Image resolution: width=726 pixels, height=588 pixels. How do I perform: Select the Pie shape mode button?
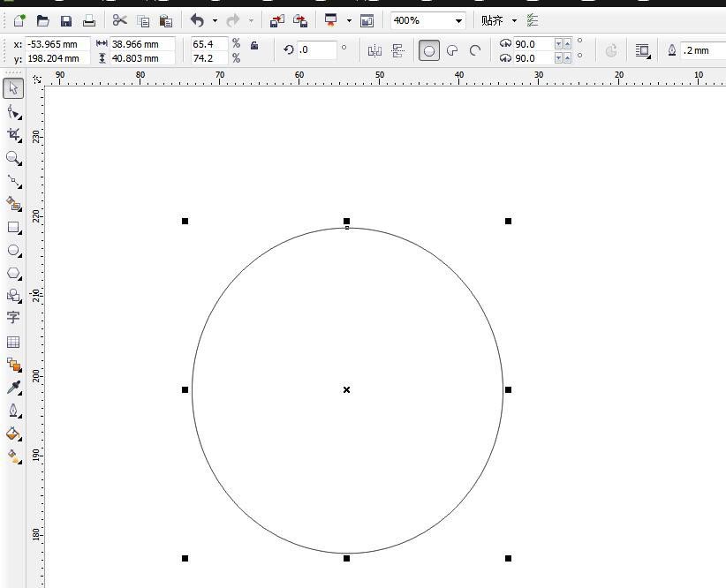[452, 50]
